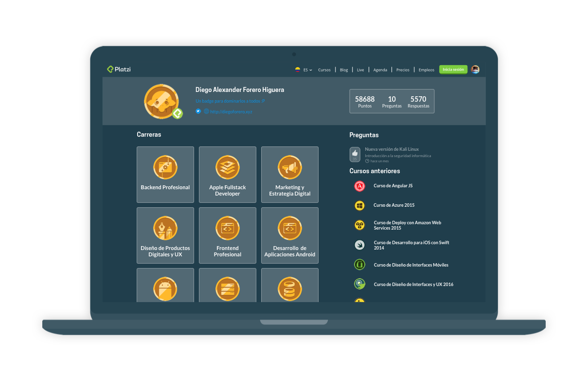Open the Agenda menu item
The width and height of the screenshot is (588, 376).
380,70
